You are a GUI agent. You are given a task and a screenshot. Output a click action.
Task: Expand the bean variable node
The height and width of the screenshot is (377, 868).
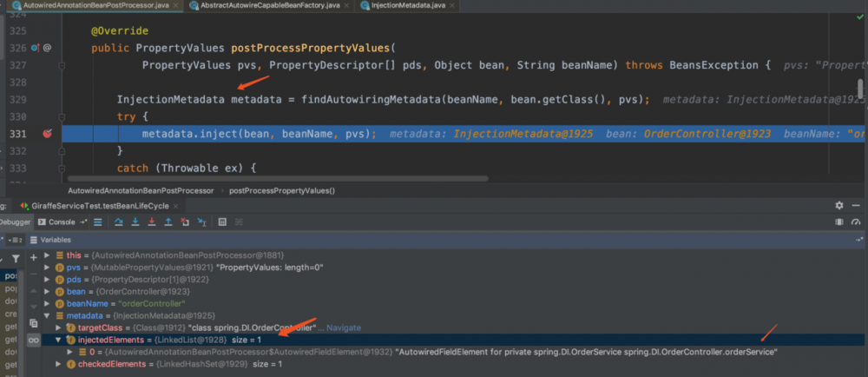pos(47,291)
